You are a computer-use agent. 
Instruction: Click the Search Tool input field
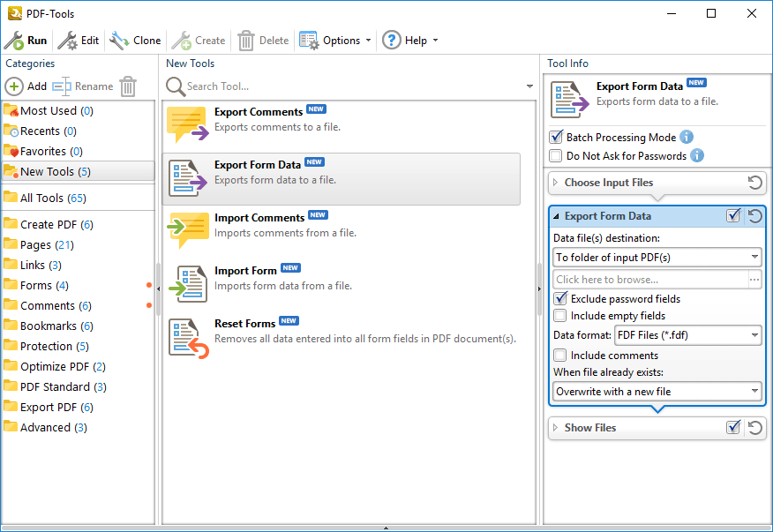point(355,86)
